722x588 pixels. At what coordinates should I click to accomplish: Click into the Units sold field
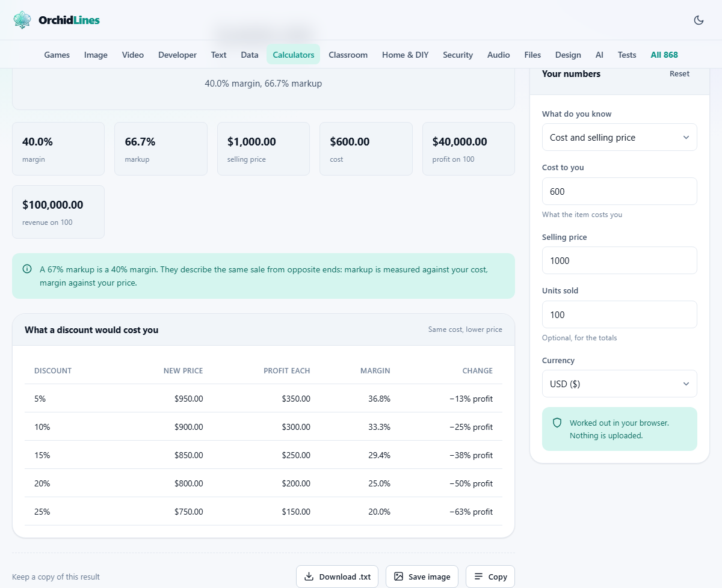click(x=620, y=314)
